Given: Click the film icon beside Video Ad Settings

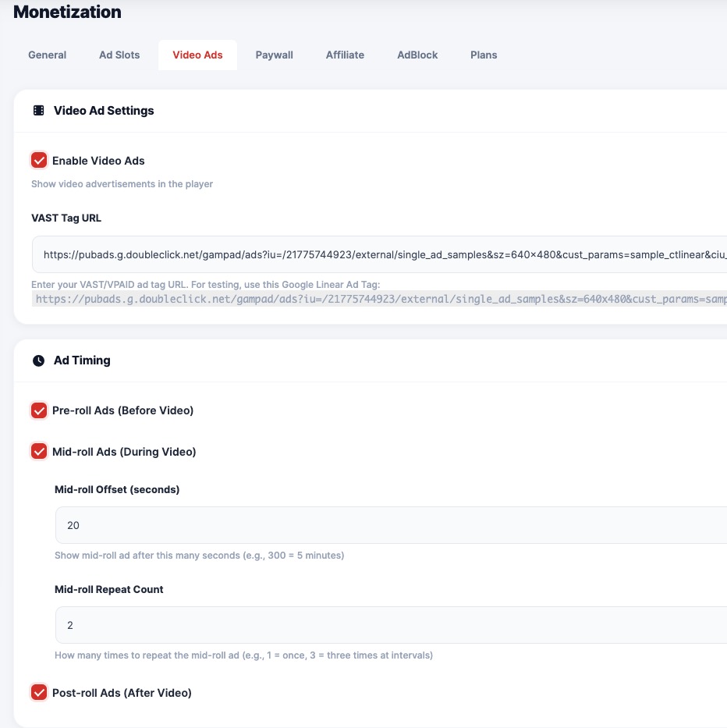Looking at the screenshot, I should 38,111.
